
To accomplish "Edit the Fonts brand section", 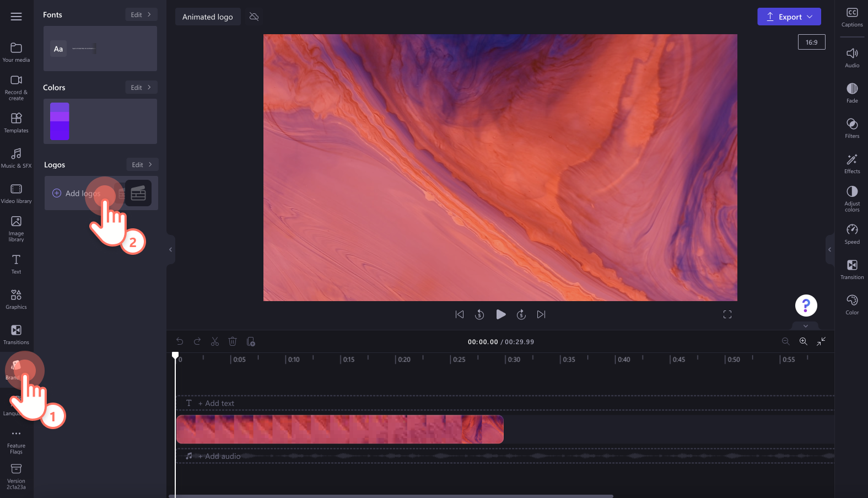I will pos(141,15).
